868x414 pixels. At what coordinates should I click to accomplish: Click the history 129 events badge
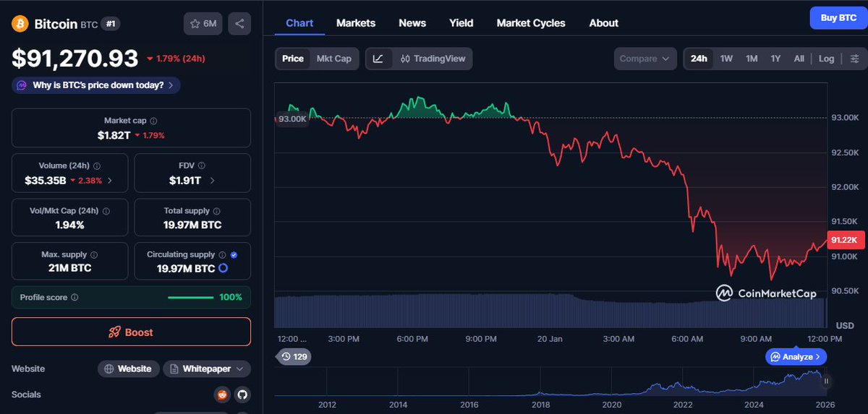[x=294, y=357]
